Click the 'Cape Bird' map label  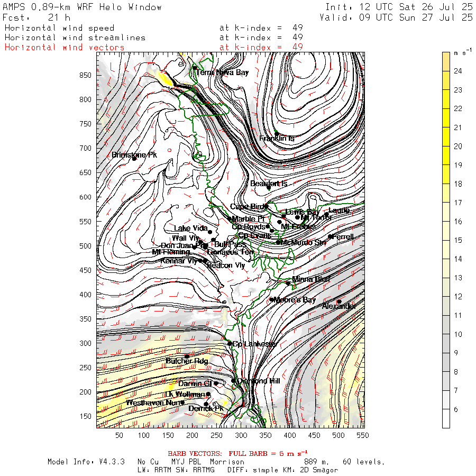point(247,207)
